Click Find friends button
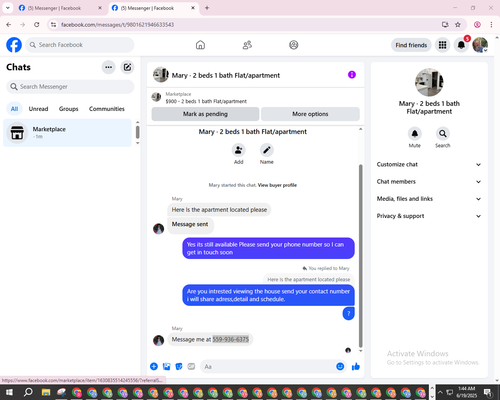 tap(411, 45)
